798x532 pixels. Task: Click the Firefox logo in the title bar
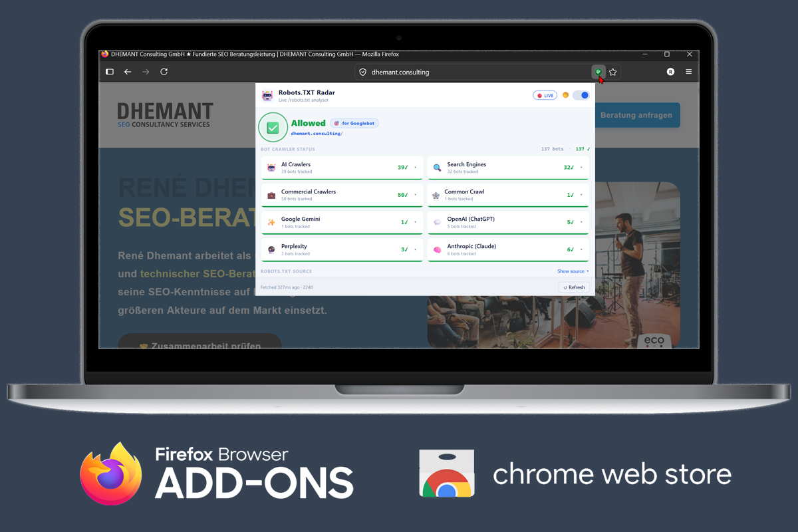click(x=104, y=54)
